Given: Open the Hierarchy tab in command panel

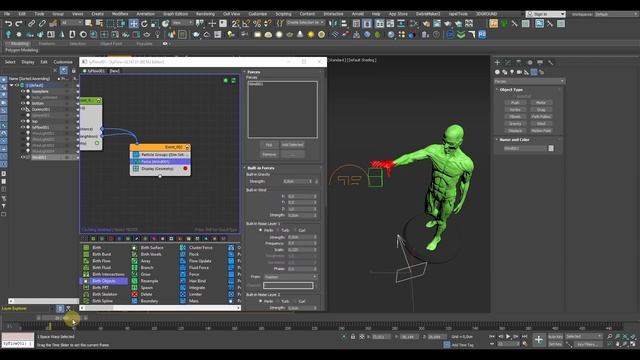Looking at the screenshot, I should [518, 62].
